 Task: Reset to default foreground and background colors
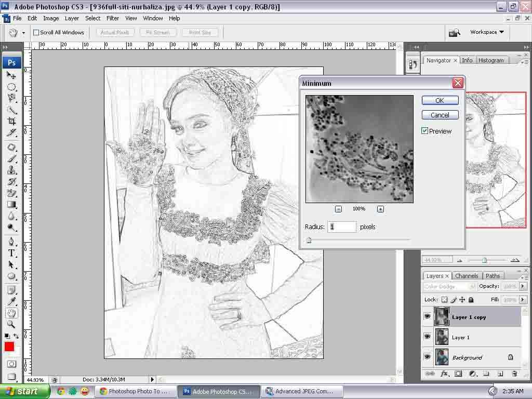[7, 336]
